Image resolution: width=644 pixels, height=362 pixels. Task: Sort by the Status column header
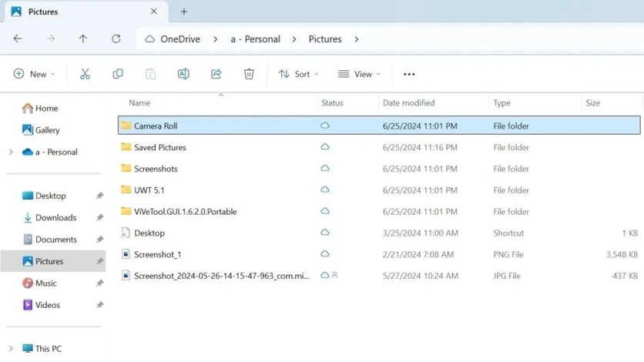coord(332,103)
